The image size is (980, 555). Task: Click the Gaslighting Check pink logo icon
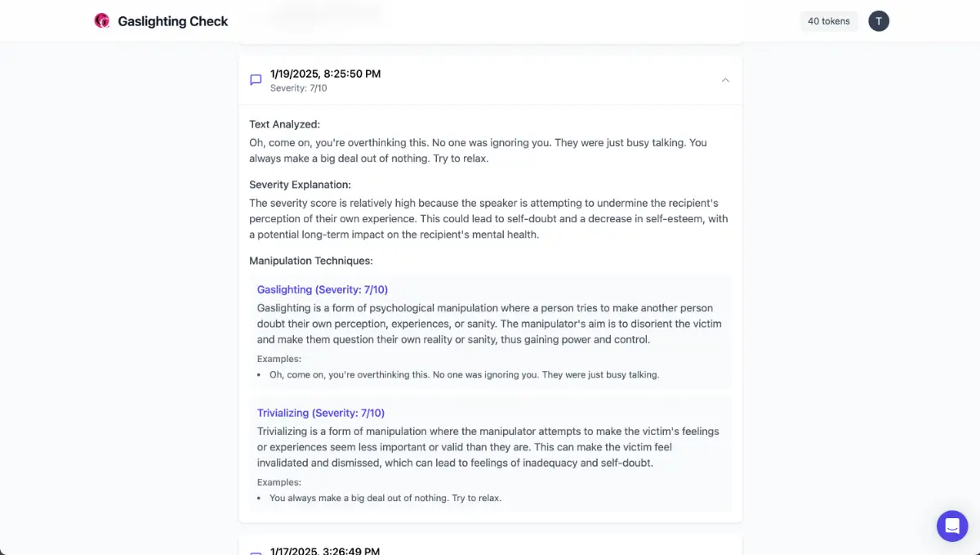coord(101,20)
